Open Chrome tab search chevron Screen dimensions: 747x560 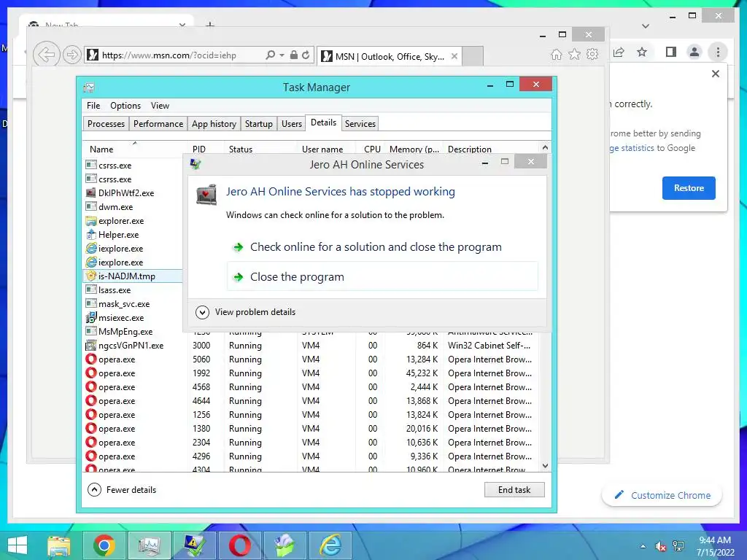[x=646, y=26]
